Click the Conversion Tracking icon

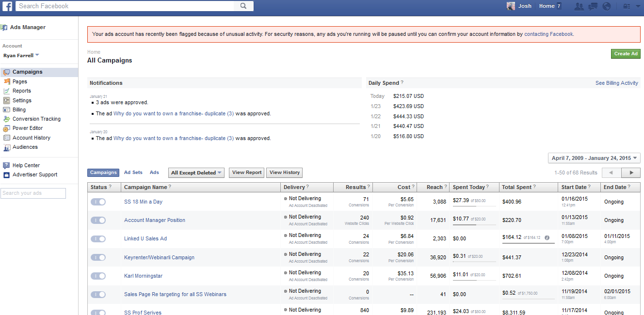pos(7,119)
